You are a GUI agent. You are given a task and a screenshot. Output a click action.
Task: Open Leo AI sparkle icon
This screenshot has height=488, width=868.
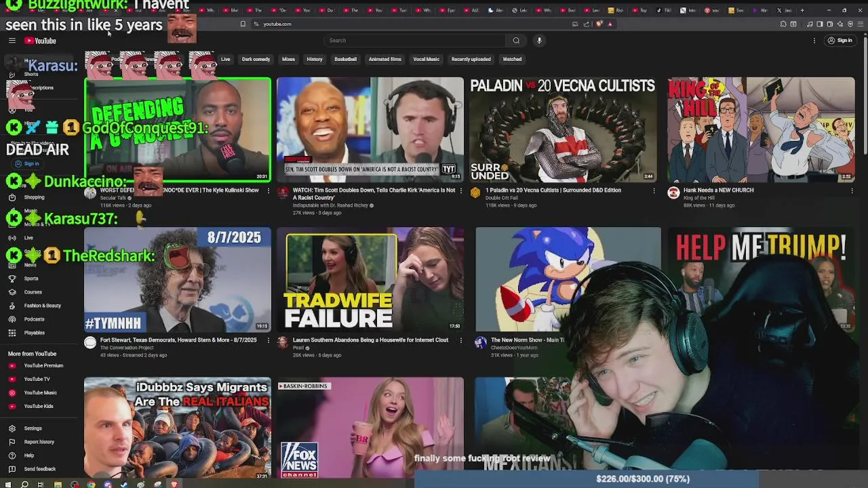point(840,24)
